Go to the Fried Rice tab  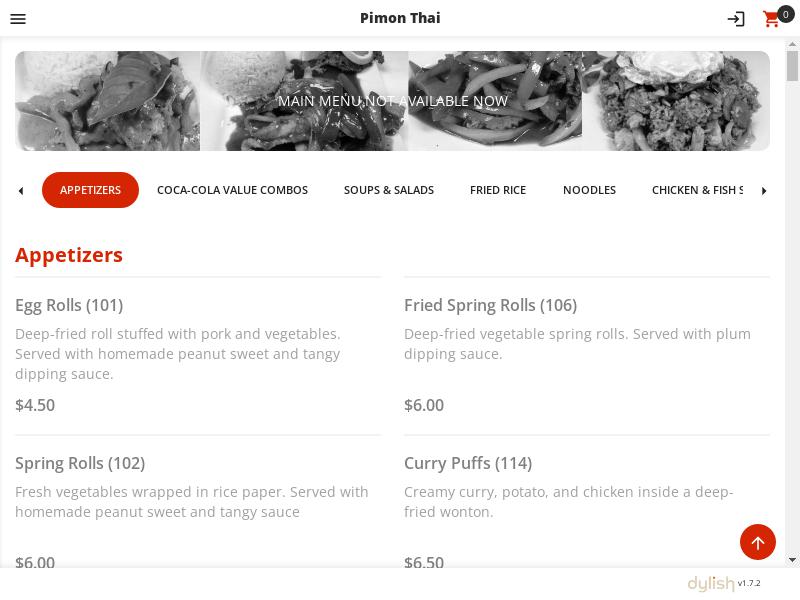pyautogui.click(x=498, y=190)
